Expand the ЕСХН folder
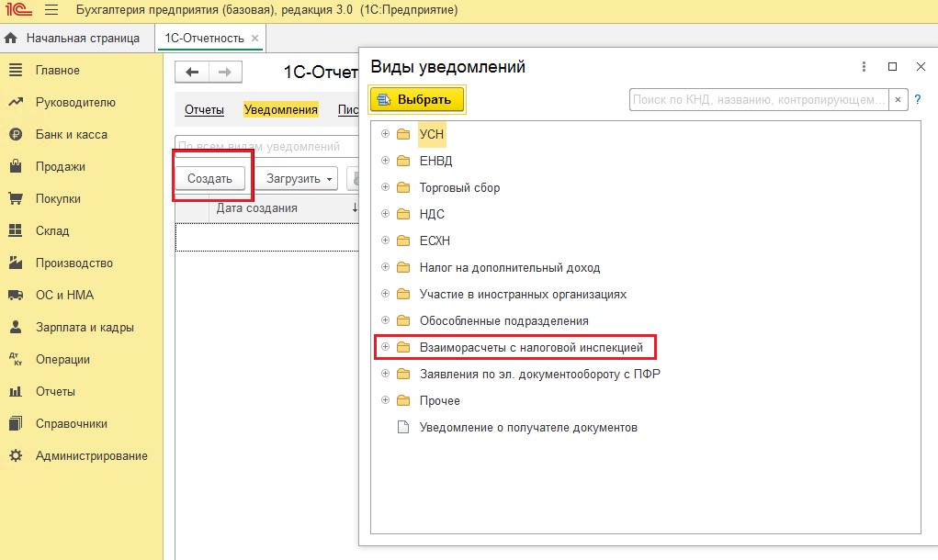 click(x=385, y=241)
